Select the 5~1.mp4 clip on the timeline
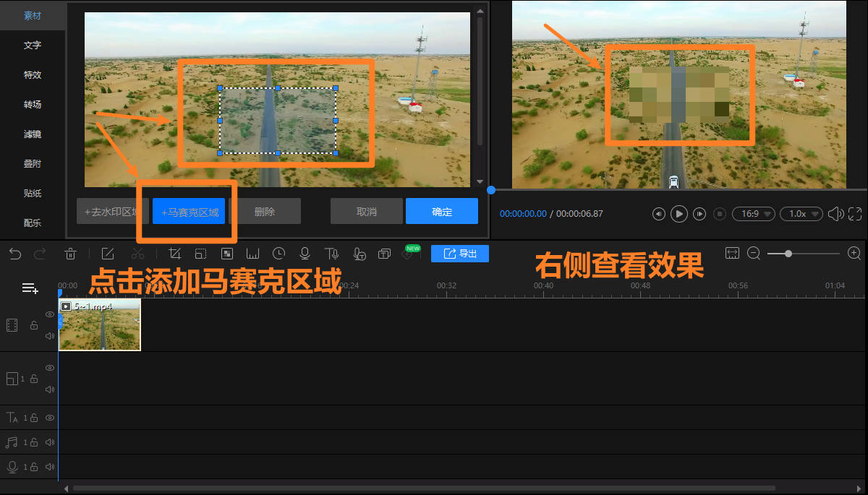868x495 pixels. (100, 326)
